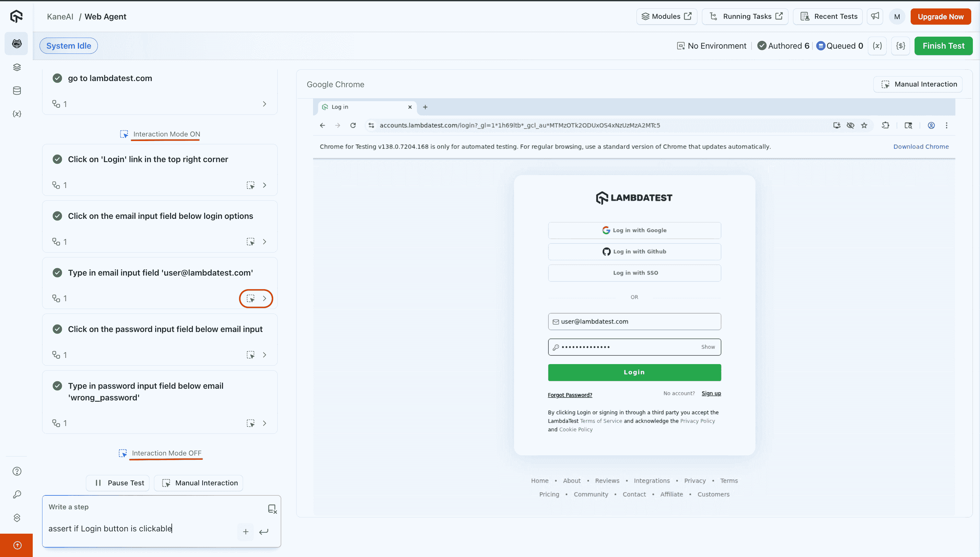Open the layers icon in left sidebar
This screenshot has height=557, width=980.
click(x=17, y=67)
